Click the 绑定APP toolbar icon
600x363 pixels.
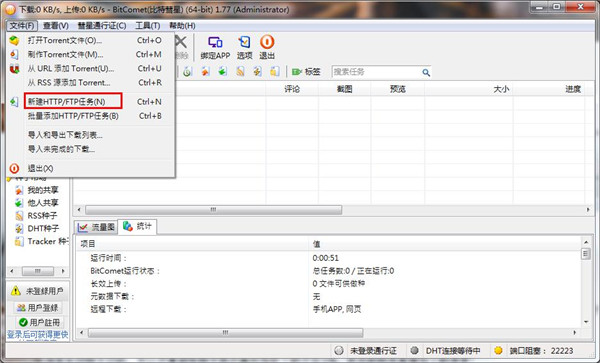215,48
